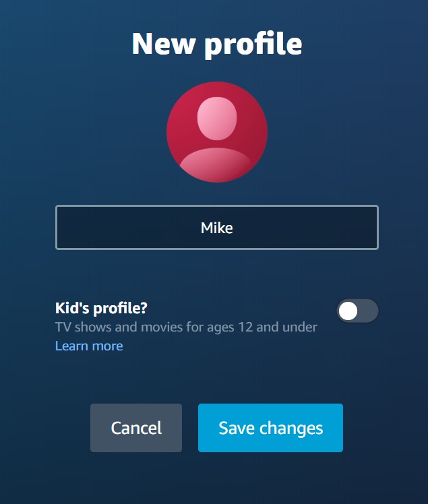Click the white toggle knob
428x504 pixels.
coord(348,311)
